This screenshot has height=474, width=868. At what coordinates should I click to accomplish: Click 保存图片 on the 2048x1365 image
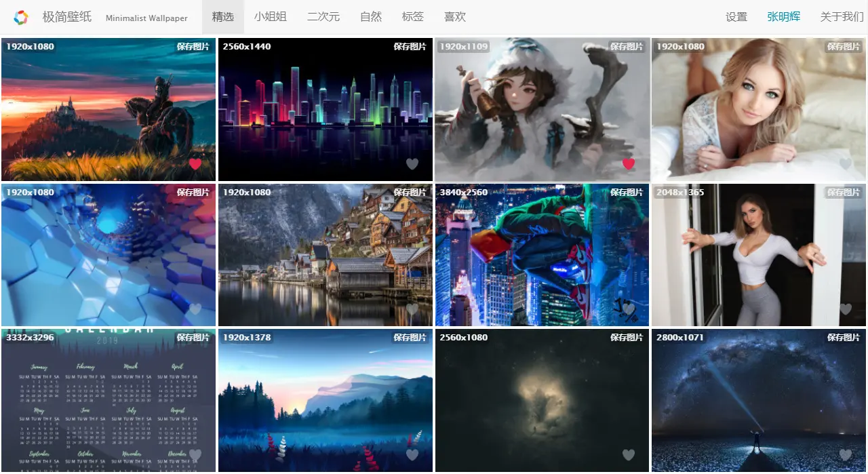844,193
